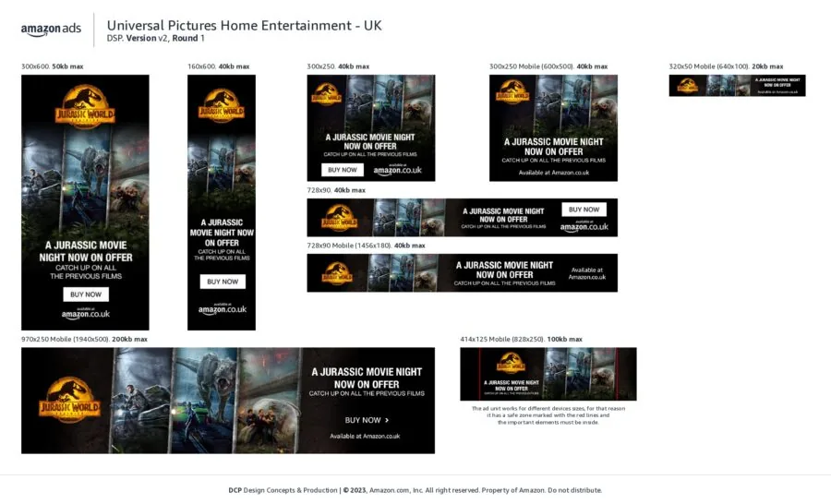
Task: Click BUY NOW arrow in 970x250 banner
Action: (367, 420)
